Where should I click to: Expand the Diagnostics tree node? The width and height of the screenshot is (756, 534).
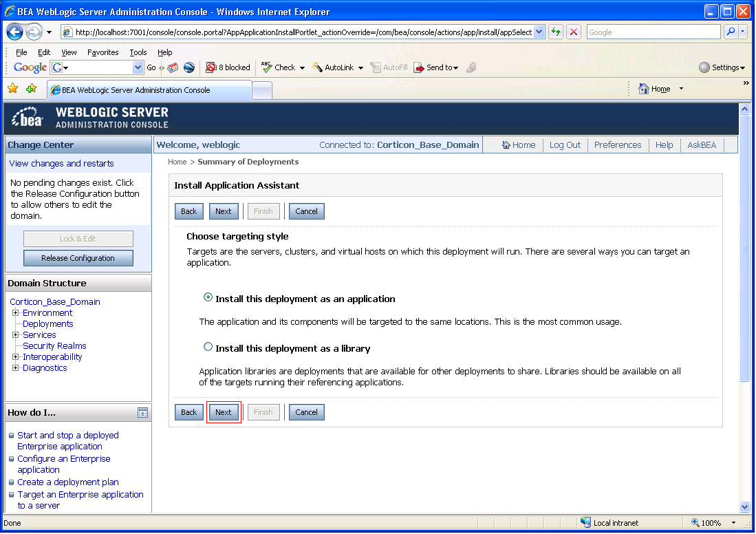tap(15, 368)
